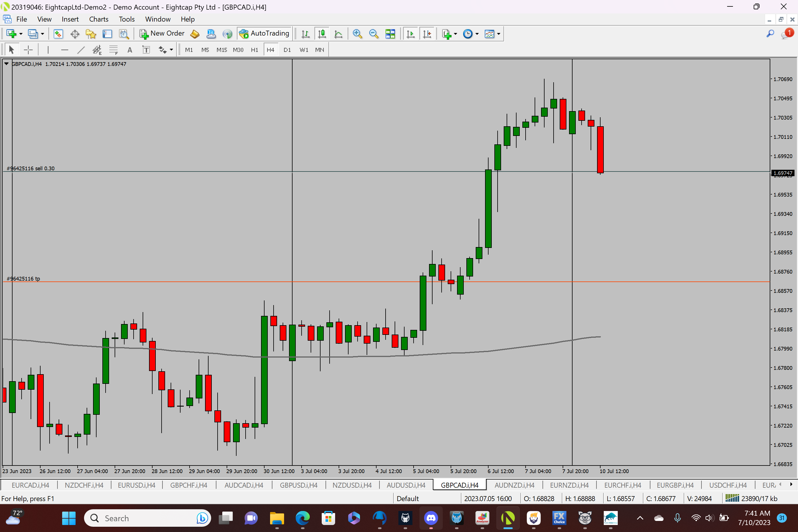Click the New Order button

pyautogui.click(x=162, y=34)
